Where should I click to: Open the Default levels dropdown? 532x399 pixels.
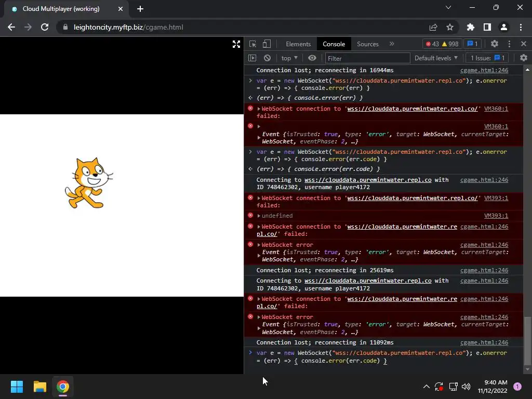436,58
